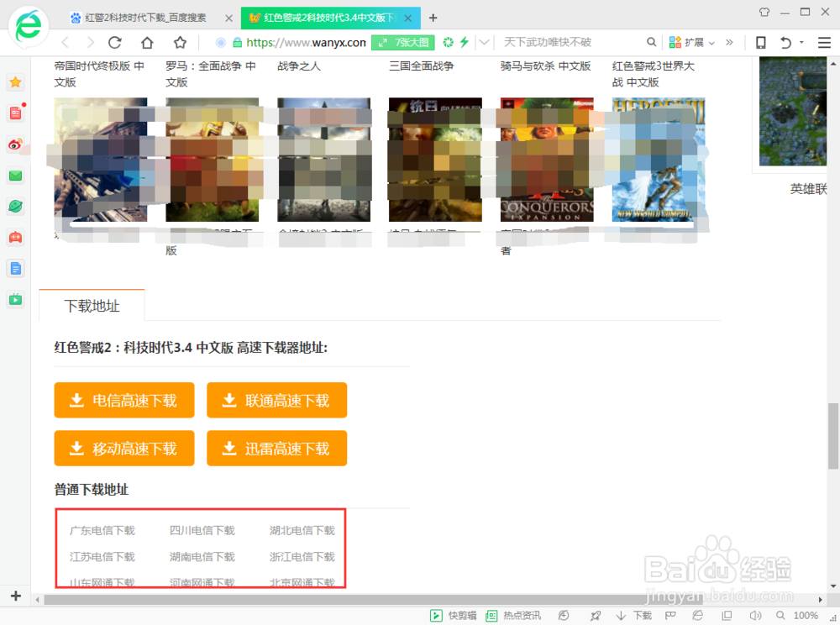Screen dimensions: 840x625
Task: Open Weibo icon in left sidebar
Action: [x=15, y=144]
